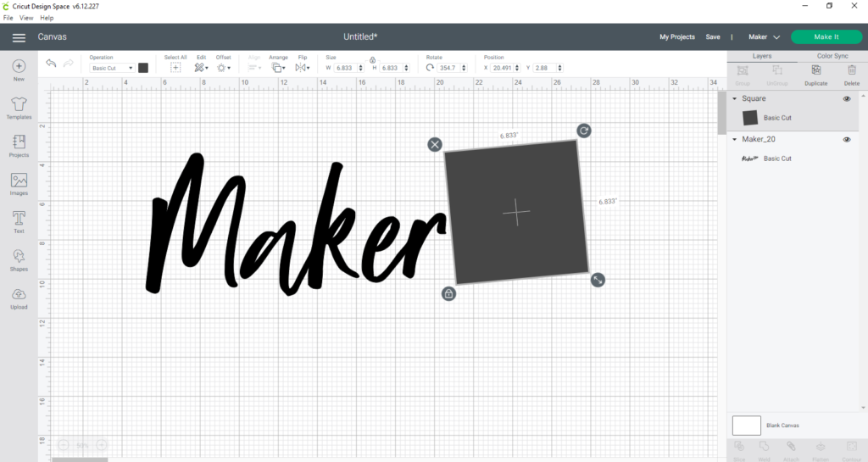Adjust the rotate value stepper
The image size is (868, 462).
pyautogui.click(x=464, y=68)
